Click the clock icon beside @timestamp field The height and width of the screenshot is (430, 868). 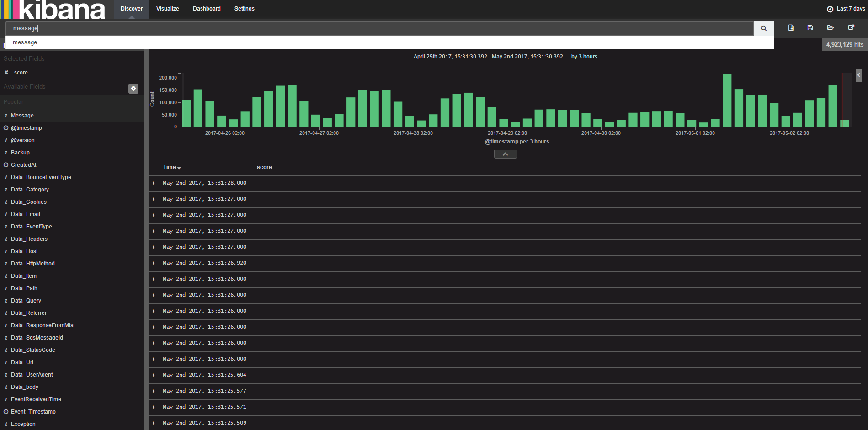coord(6,128)
